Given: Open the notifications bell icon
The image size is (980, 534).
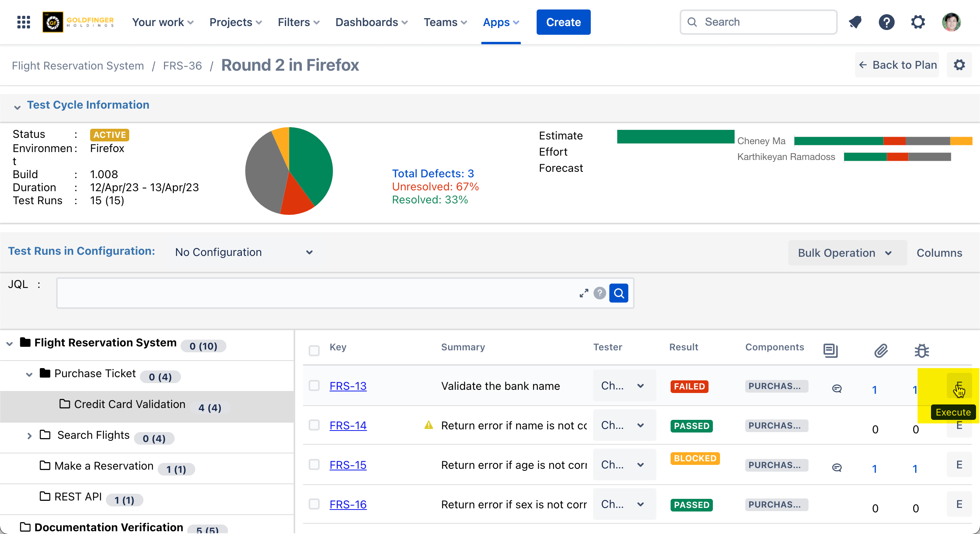Looking at the screenshot, I should [x=855, y=22].
